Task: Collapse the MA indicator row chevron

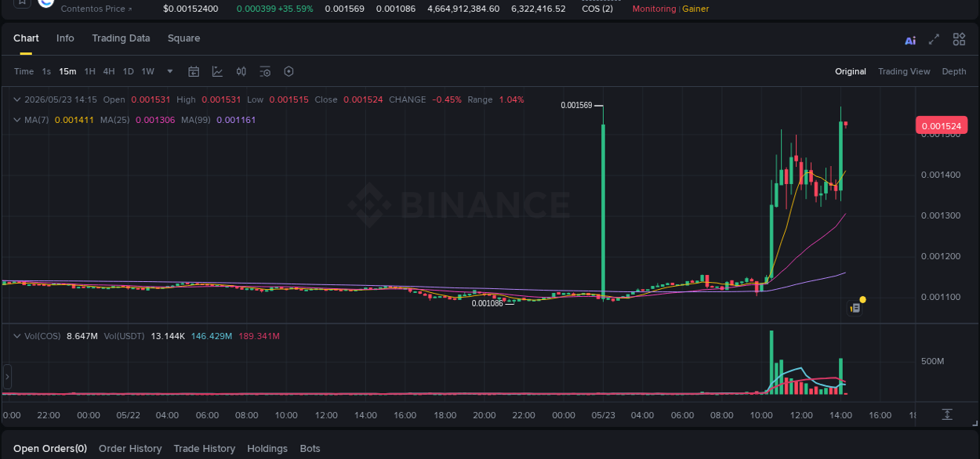Action: 17,120
